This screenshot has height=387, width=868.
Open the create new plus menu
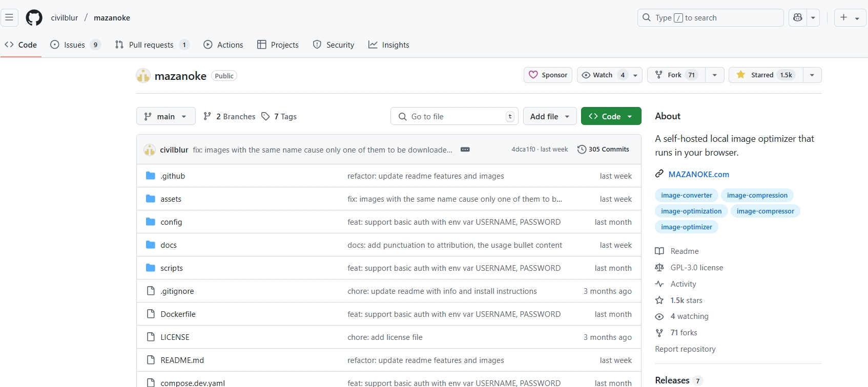coord(850,17)
